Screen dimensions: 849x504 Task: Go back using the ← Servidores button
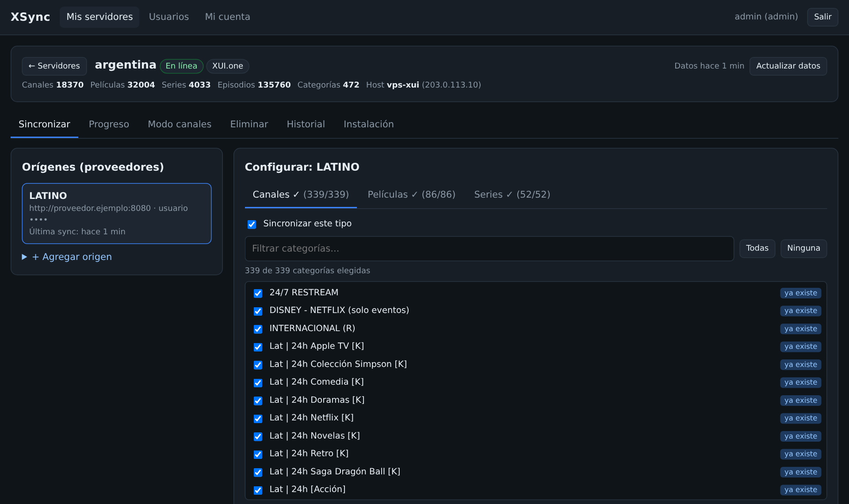54,66
